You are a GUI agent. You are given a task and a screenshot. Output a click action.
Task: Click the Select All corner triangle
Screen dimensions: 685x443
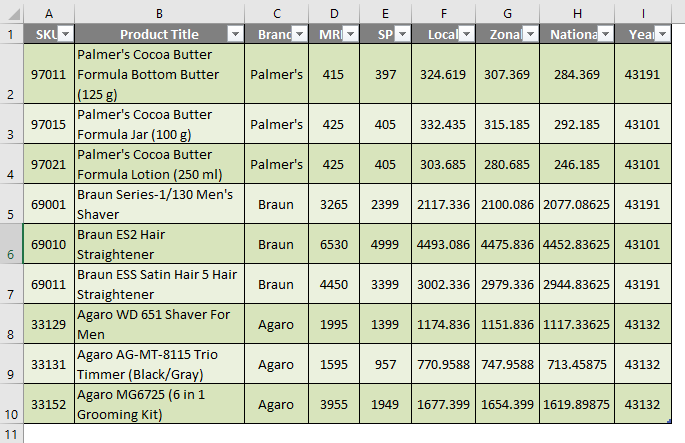[x=12, y=11]
